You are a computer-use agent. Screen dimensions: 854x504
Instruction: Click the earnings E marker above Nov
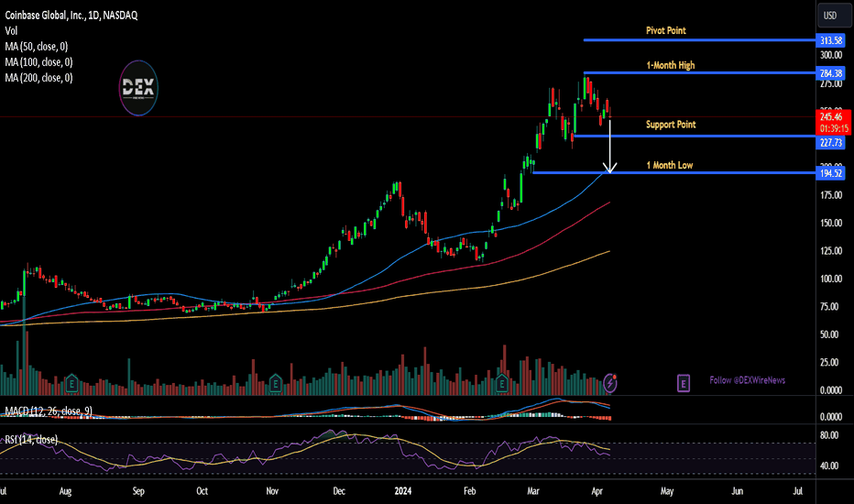275,384
